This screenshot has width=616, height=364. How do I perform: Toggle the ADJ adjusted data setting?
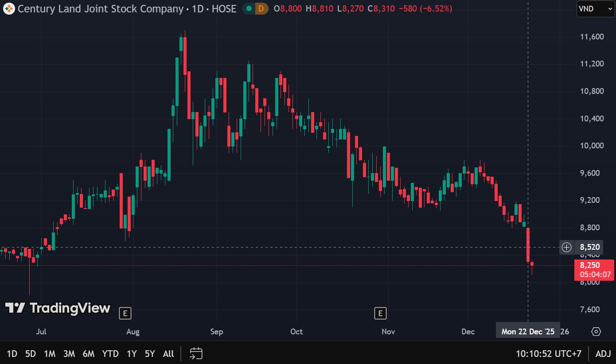pos(603,353)
